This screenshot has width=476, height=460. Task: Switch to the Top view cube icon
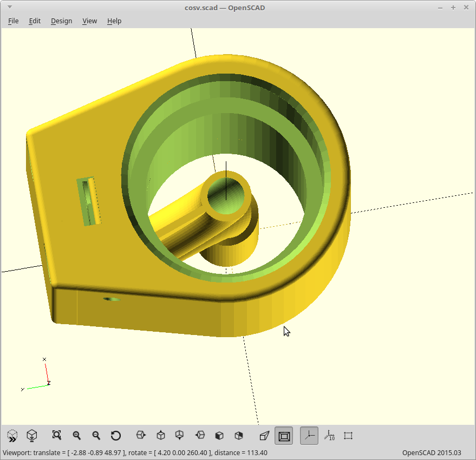[x=160, y=435]
